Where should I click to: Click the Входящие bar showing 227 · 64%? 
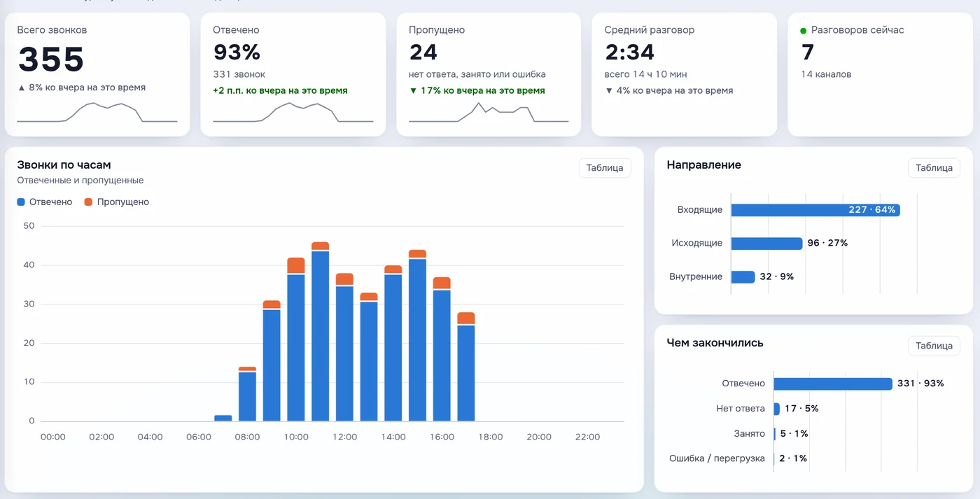[815, 210]
